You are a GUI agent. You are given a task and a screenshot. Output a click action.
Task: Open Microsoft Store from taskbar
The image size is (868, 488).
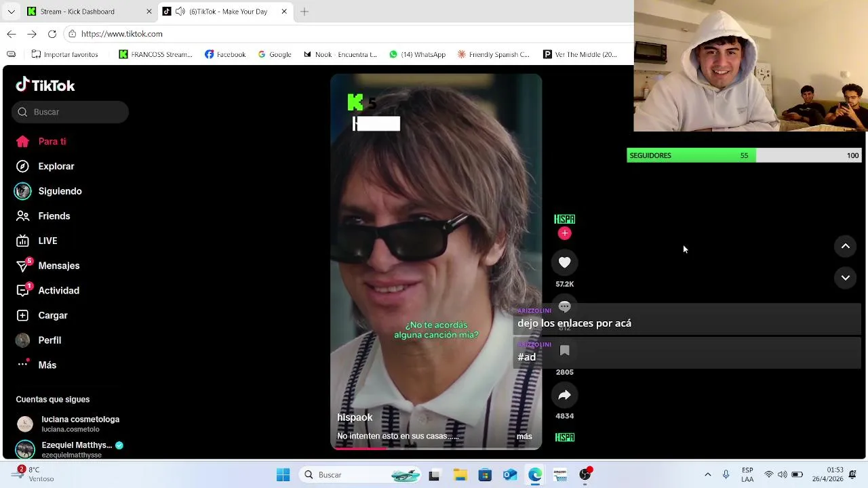click(485, 474)
